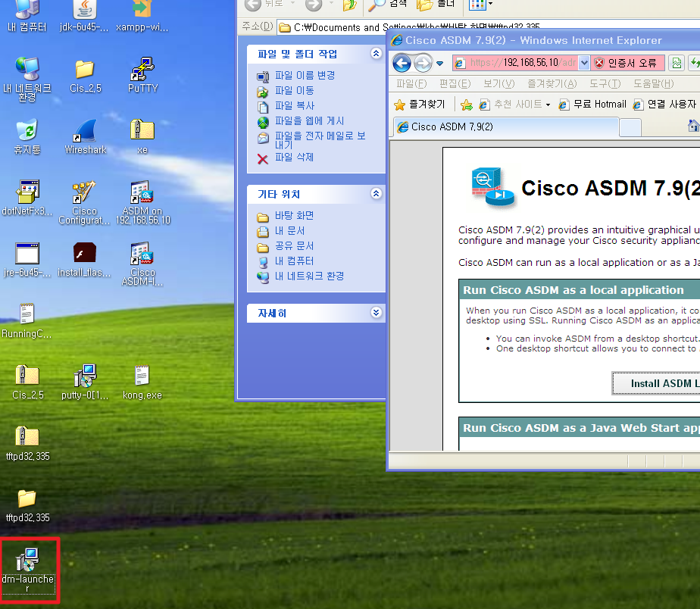Go to 내 네트워크 환경 link in 기타 위치
The image size is (700, 609).
point(309,276)
